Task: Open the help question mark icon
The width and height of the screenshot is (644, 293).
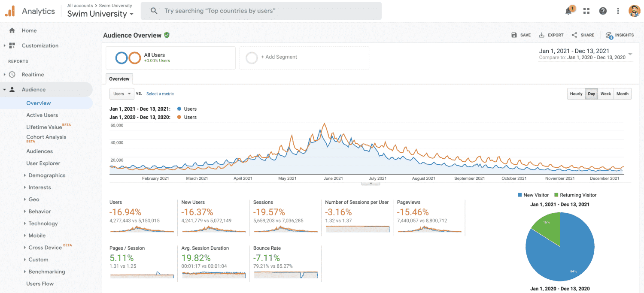Action: click(x=603, y=11)
